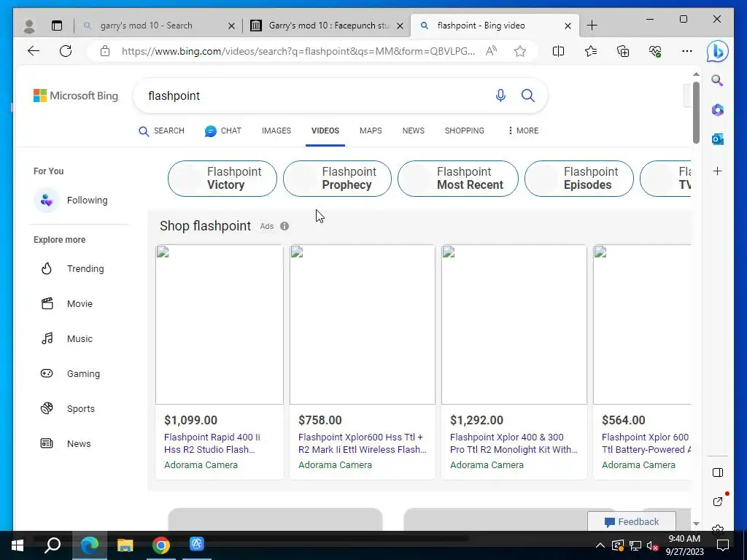Click the page vertical scrollbar thumb
The image size is (747, 560).
[x=696, y=112]
